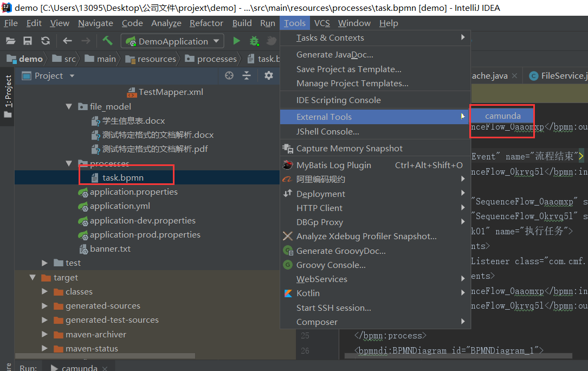The width and height of the screenshot is (588, 371).
Task: Select opened file with the crosshair icon
Action: pos(229,76)
